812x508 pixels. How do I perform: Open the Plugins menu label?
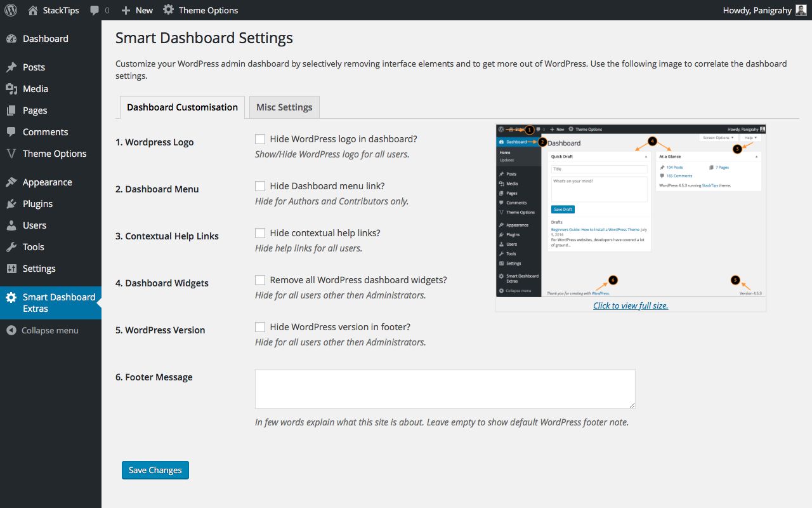point(37,204)
